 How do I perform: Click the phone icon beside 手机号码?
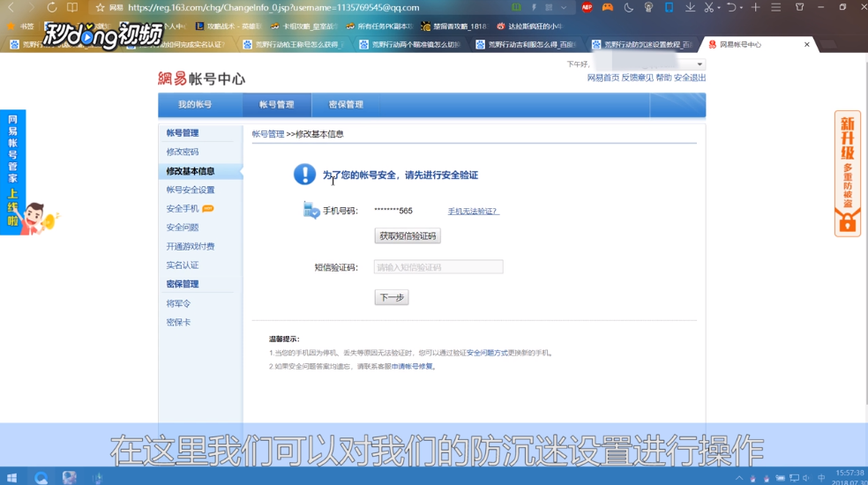[x=311, y=211]
